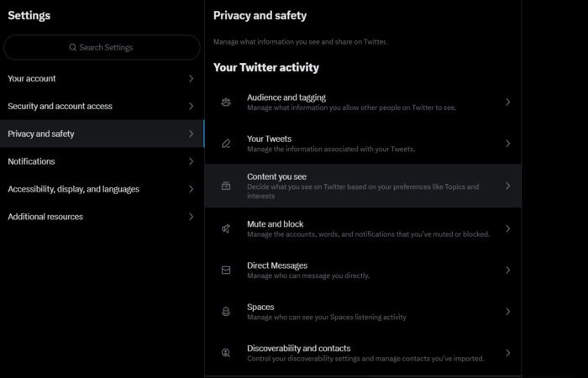The width and height of the screenshot is (588, 378).
Task: Open Notifications settings
Action: [102, 161]
